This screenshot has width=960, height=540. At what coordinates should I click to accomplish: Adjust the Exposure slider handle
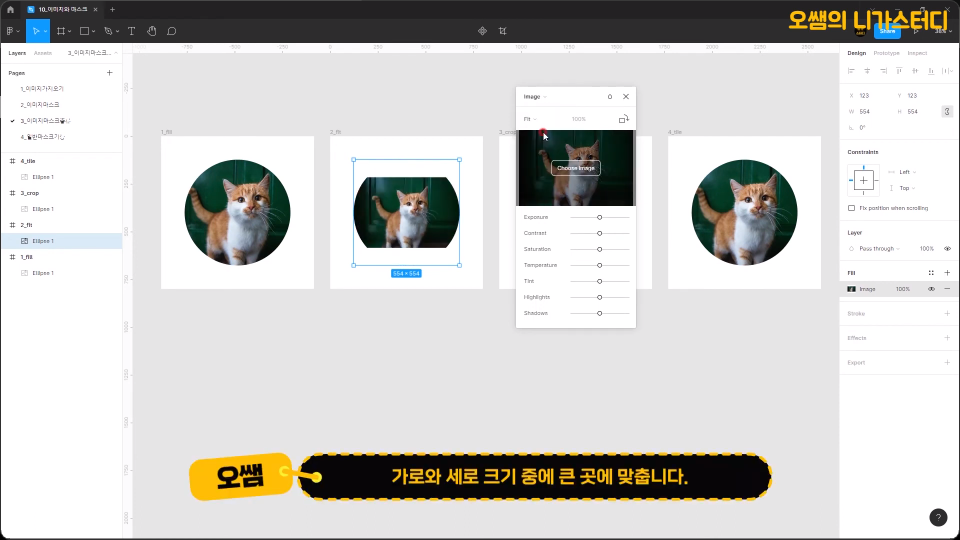click(x=599, y=217)
